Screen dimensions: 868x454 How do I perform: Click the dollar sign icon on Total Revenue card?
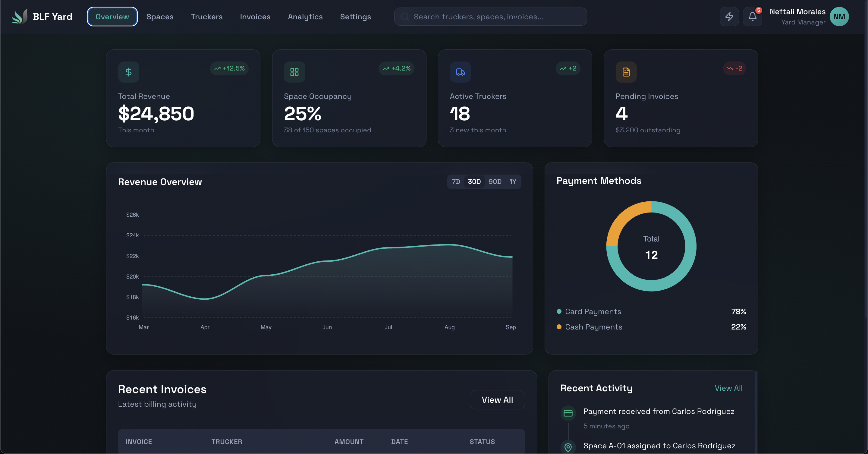128,71
